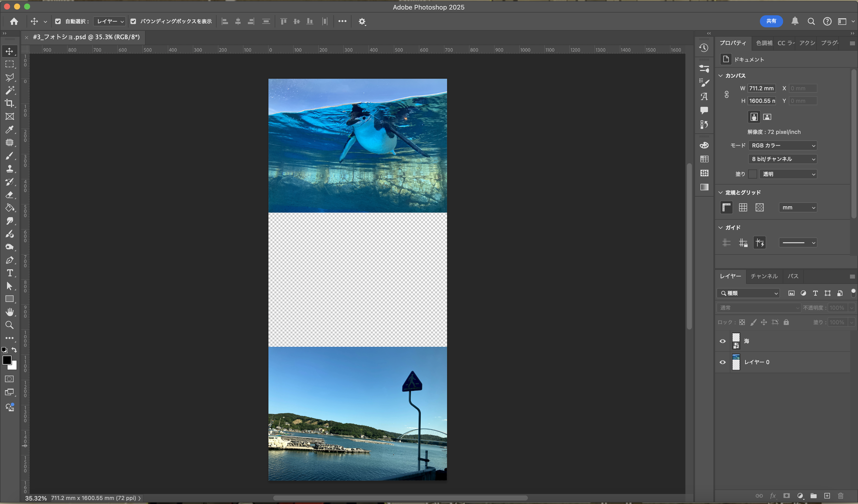Open the History panel icon
The image size is (858, 504).
tap(704, 48)
